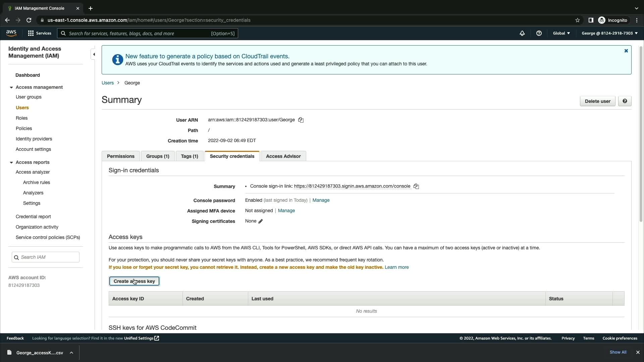Open the Global region dropdown

point(561,33)
